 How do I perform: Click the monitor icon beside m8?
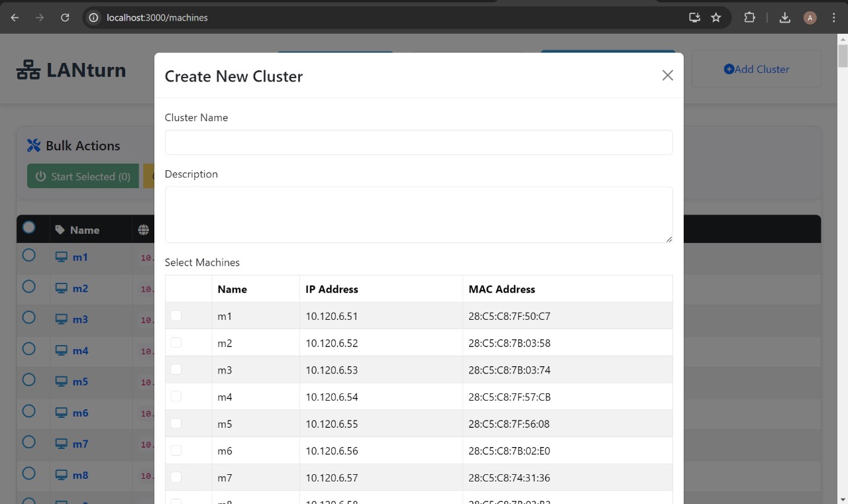pyautogui.click(x=62, y=475)
